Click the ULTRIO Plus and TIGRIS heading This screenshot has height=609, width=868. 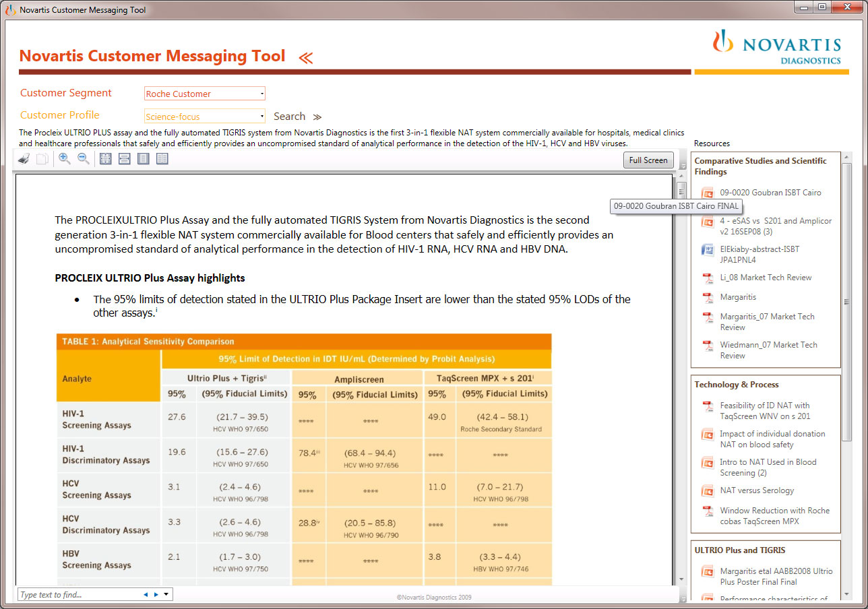tap(740, 550)
